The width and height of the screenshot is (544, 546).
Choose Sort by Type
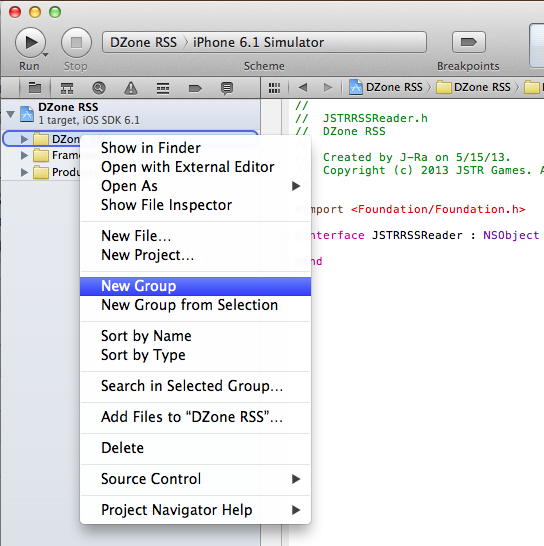[x=195, y=355]
